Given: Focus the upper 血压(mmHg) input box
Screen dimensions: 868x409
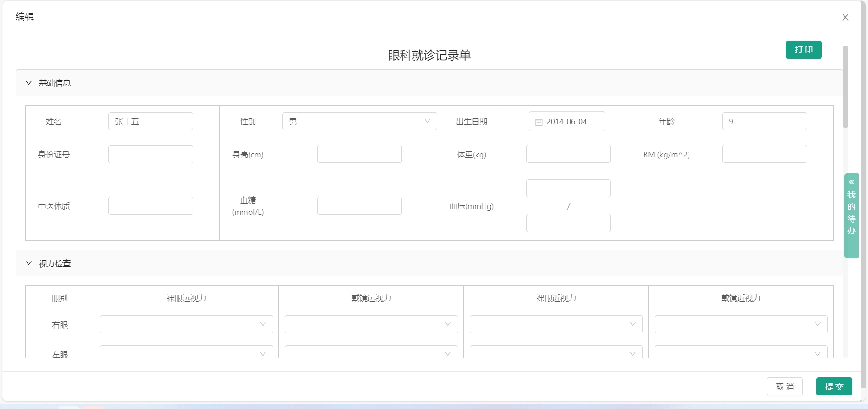Looking at the screenshot, I should (x=568, y=188).
